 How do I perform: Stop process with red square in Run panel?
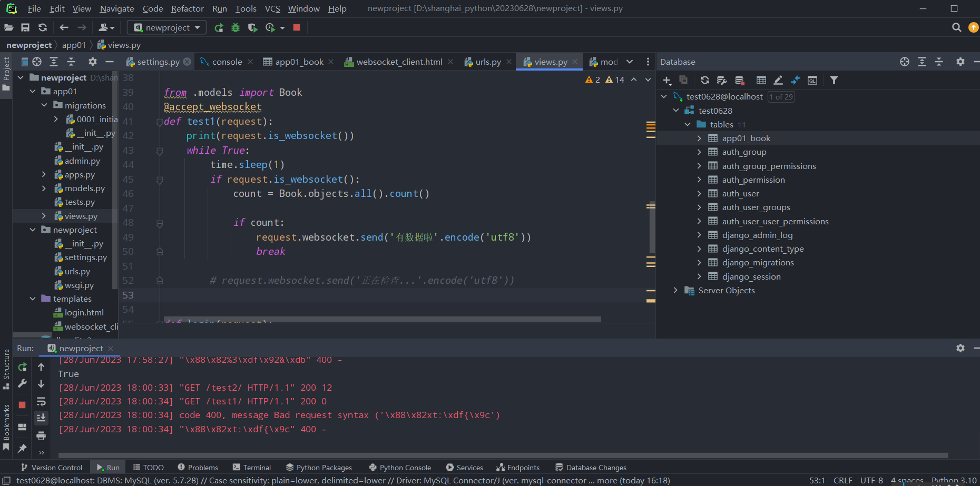22,405
